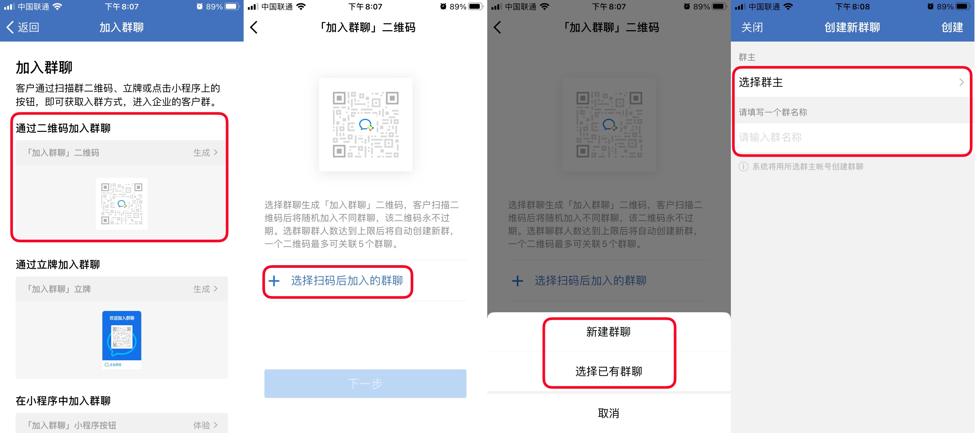The width and height of the screenshot is (980, 433).
Task: Open the 选择群主 row chevron
Action: (961, 82)
